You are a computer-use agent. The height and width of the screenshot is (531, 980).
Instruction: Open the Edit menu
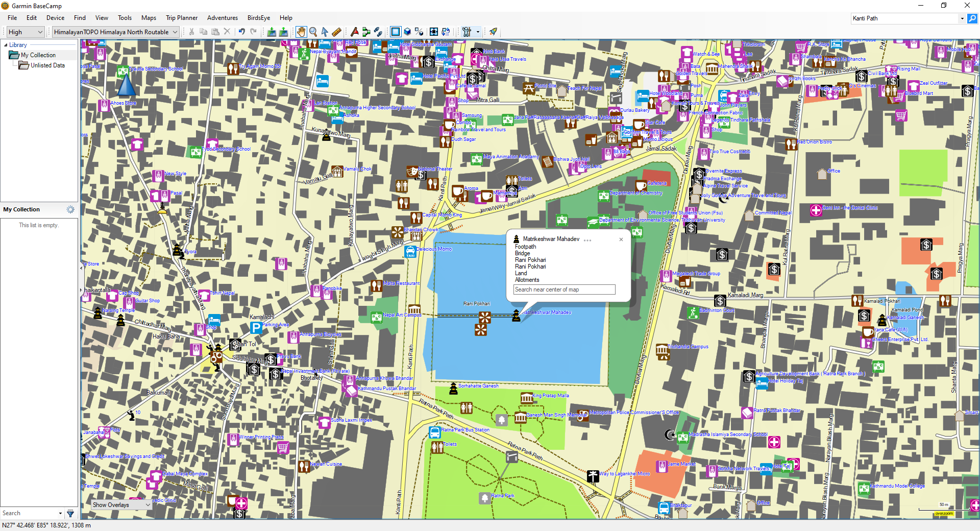(32, 18)
